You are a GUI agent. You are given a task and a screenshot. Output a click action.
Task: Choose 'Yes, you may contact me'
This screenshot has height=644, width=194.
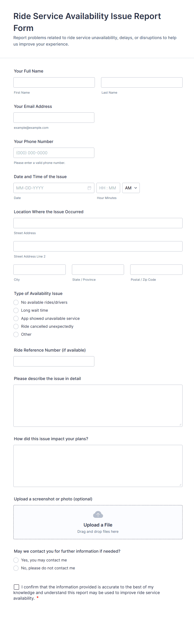[16, 560]
